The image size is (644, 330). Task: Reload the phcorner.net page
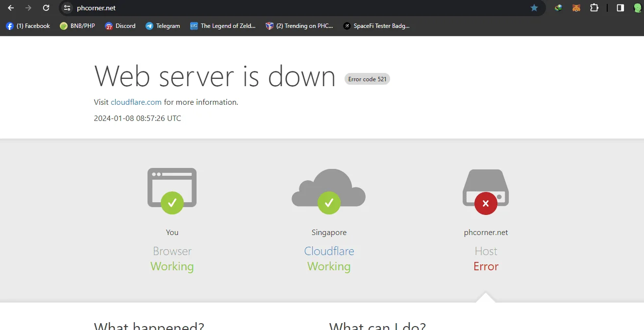tap(46, 8)
